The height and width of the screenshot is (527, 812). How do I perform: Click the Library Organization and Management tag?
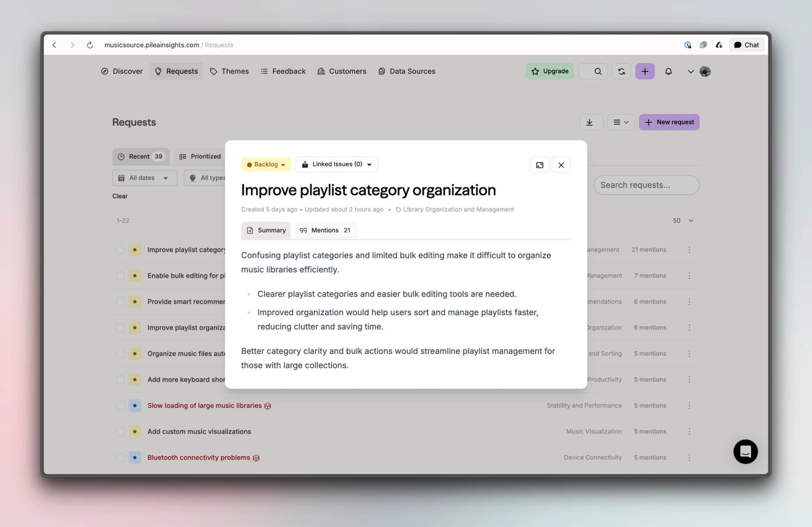point(455,210)
